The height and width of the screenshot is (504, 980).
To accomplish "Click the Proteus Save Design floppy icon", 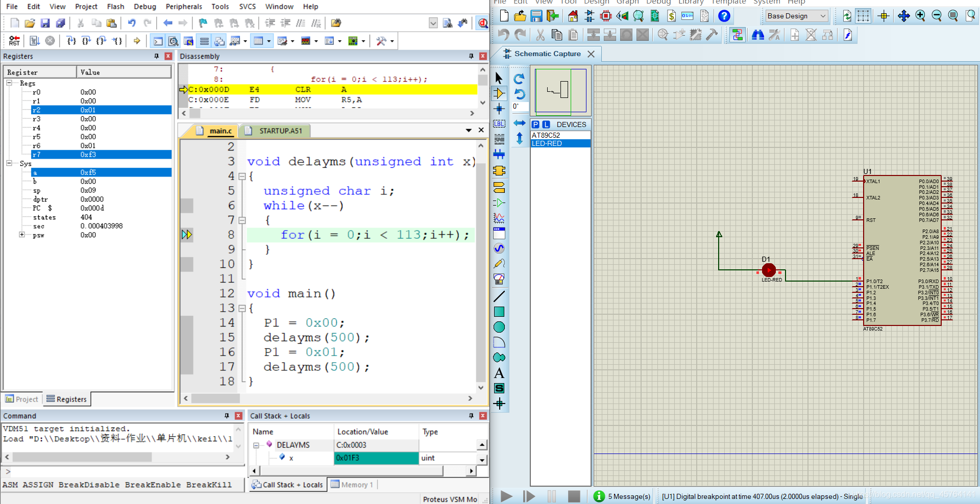I will pos(536,16).
